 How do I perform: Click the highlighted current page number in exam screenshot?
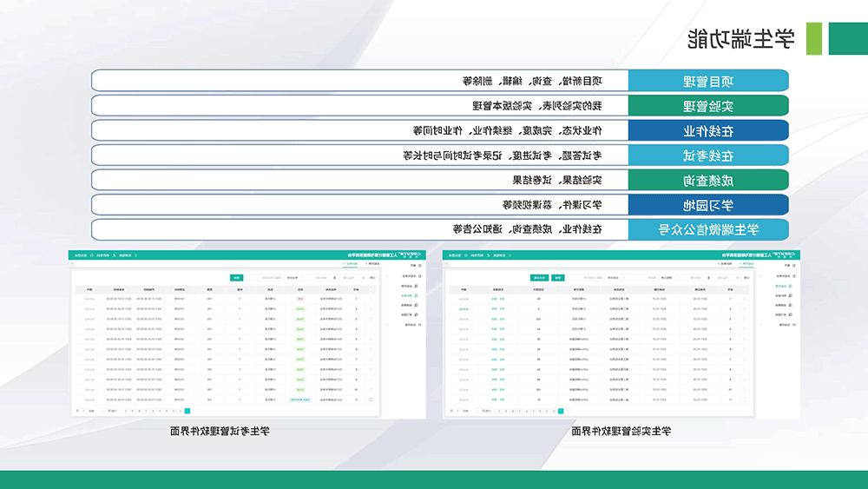click(x=187, y=411)
